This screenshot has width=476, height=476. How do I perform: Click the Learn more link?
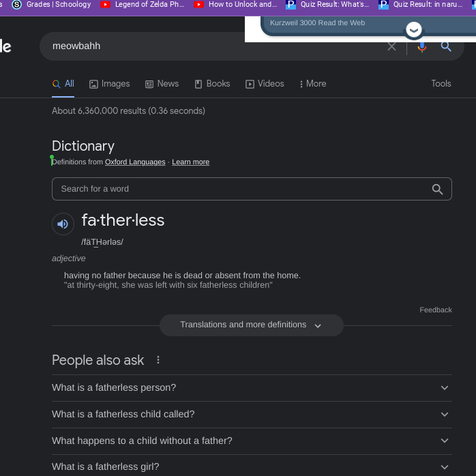pos(190,162)
